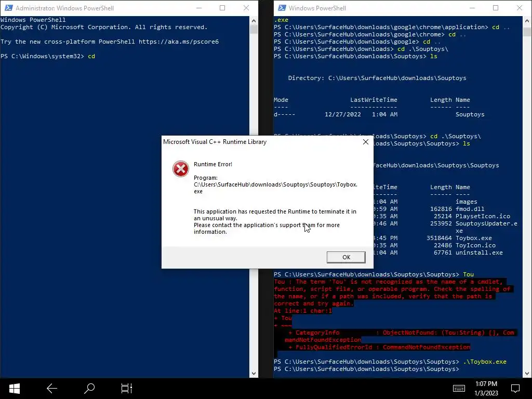Open the Windows Start menu
This screenshot has width=532, height=399.
point(14,389)
